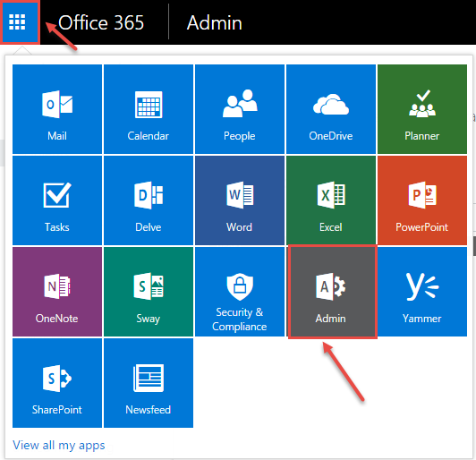Launch Delve from the app grid
This screenshot has width=476, height=460.
[x=149, y=200]
